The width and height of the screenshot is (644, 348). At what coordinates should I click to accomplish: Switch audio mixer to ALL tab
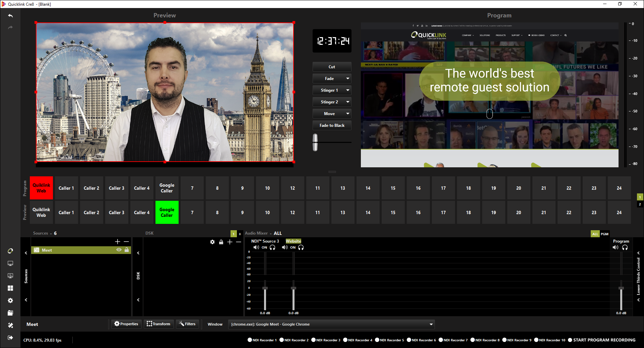pos(595,234)
